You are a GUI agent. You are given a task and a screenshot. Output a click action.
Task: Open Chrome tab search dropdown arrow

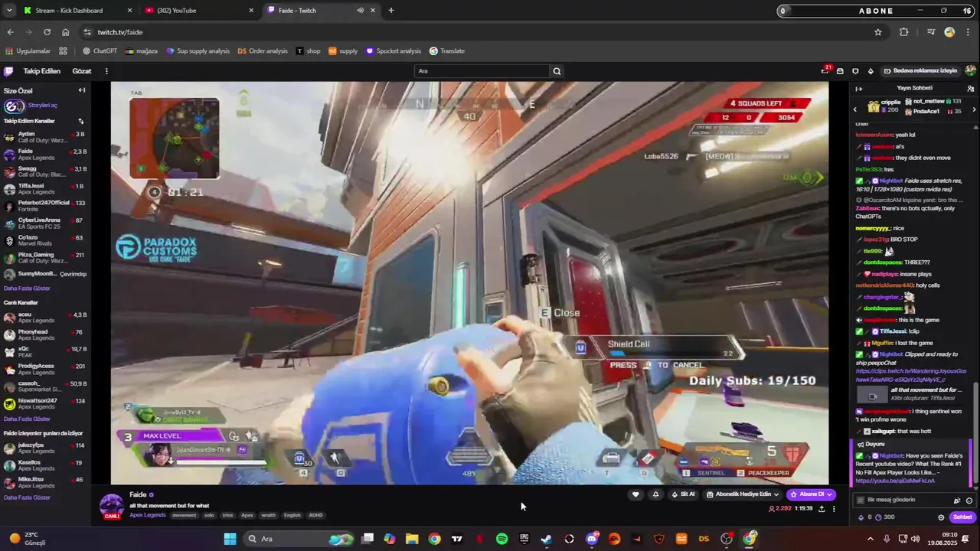tap(9, 11)
